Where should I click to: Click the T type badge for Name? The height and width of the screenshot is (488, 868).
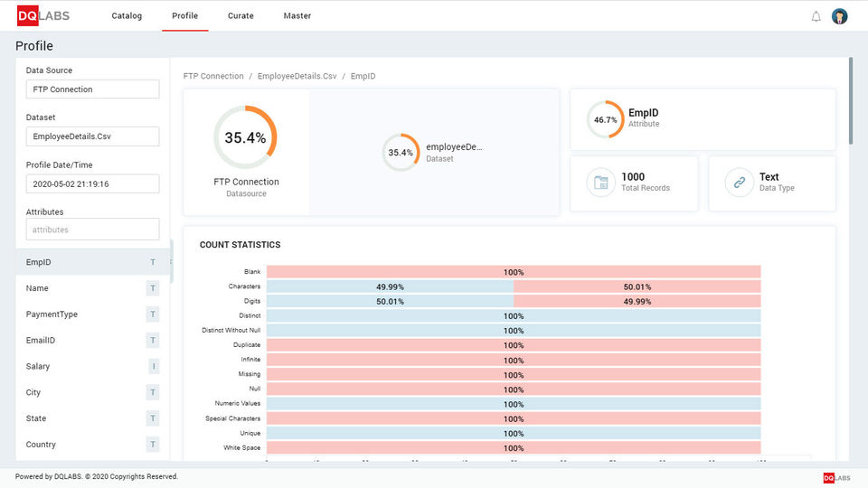[153, 288]
